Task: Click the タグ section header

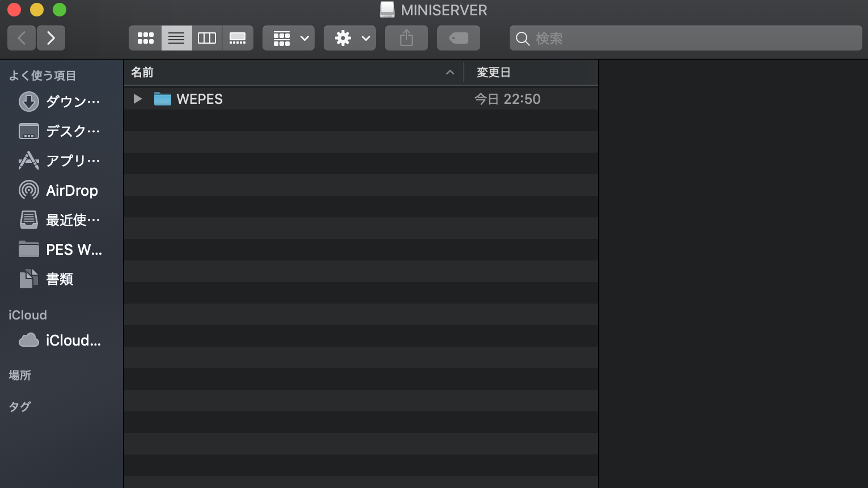Action: coord(20,406)
